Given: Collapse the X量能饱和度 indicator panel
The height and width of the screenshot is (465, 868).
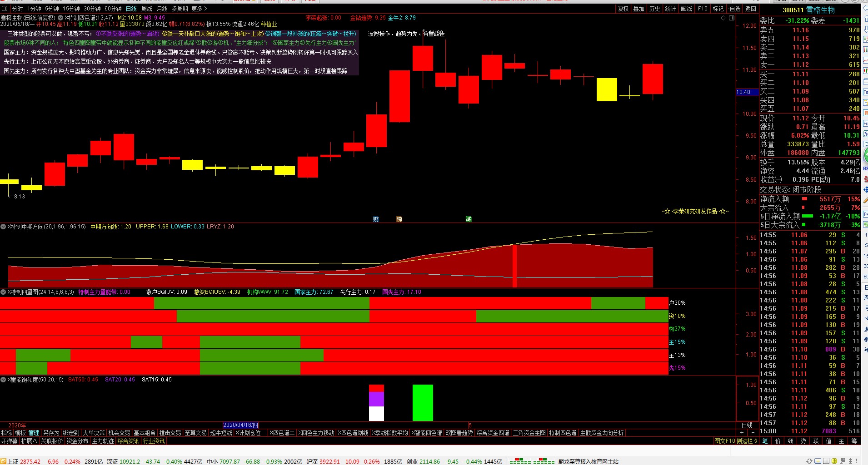Looking at the screenshot, I should pyautogui.click(x=3, y=380).
